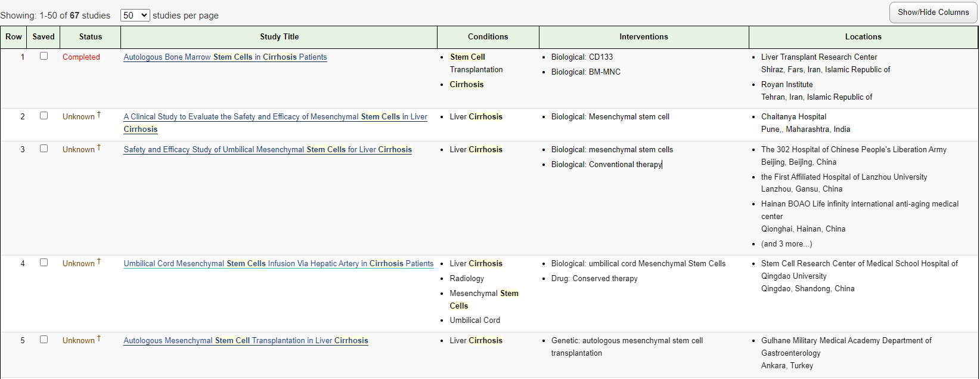980x379 pixels.
Task: Click the dagger footnote beside row 2 Unknown status
Action: coord(99,115)
